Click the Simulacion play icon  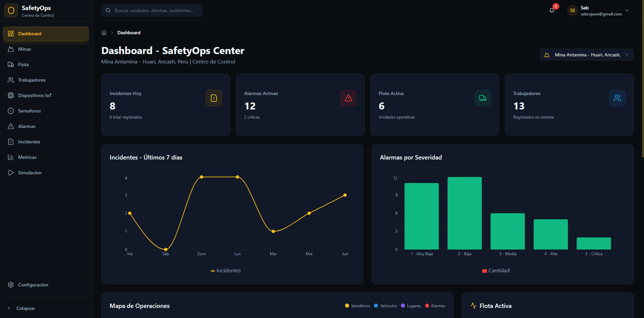[x=11, y=173]
